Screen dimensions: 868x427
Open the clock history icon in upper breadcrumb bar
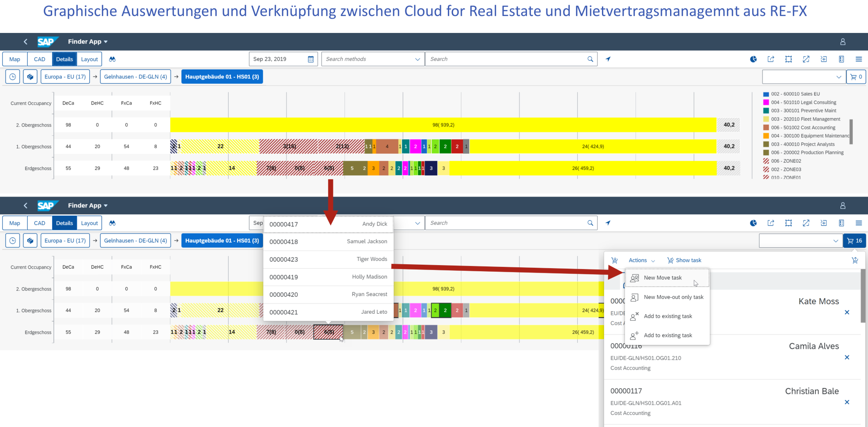coord(13,77)
